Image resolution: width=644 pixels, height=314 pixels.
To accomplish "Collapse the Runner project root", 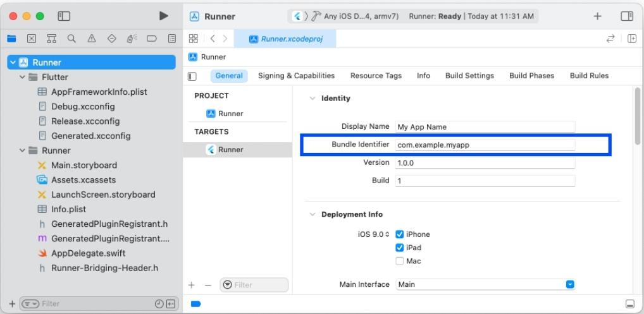I will (x=13, y=63).
